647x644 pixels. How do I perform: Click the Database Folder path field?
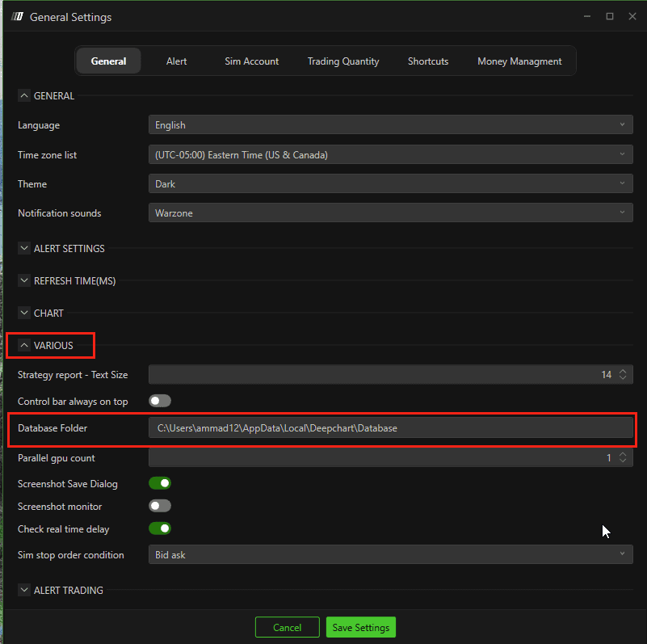390,428
